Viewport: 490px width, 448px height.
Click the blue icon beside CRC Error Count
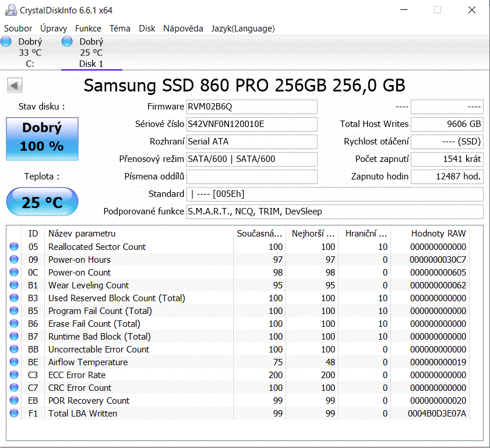tap(13, 387)
